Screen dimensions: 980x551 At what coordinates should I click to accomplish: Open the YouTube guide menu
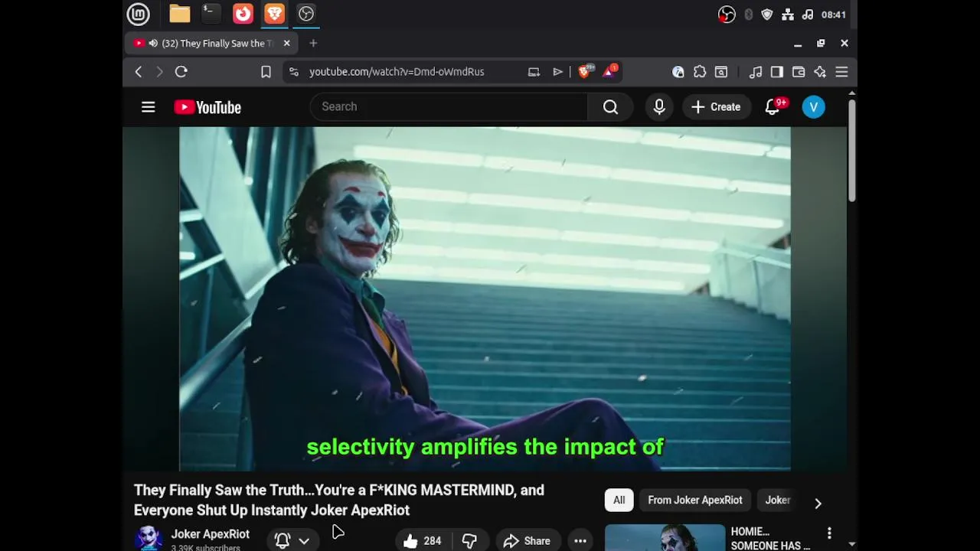[x=149, y=107]
